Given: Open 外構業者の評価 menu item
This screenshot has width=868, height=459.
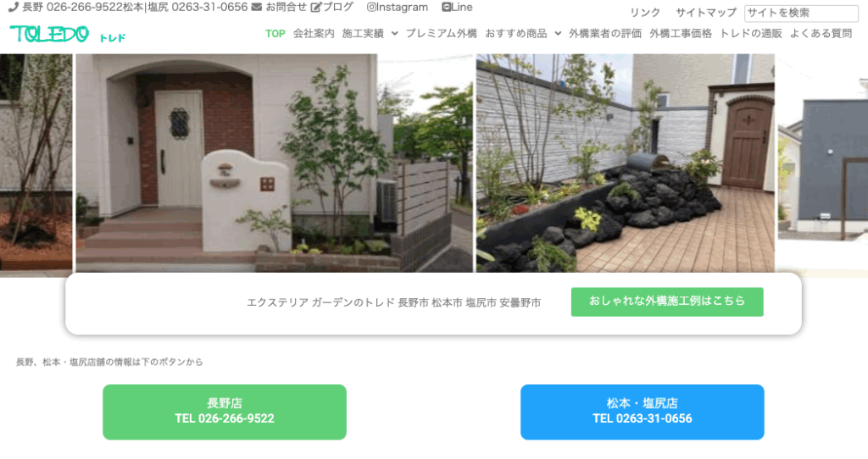Looking at the screenshot, I should (605, 34).
